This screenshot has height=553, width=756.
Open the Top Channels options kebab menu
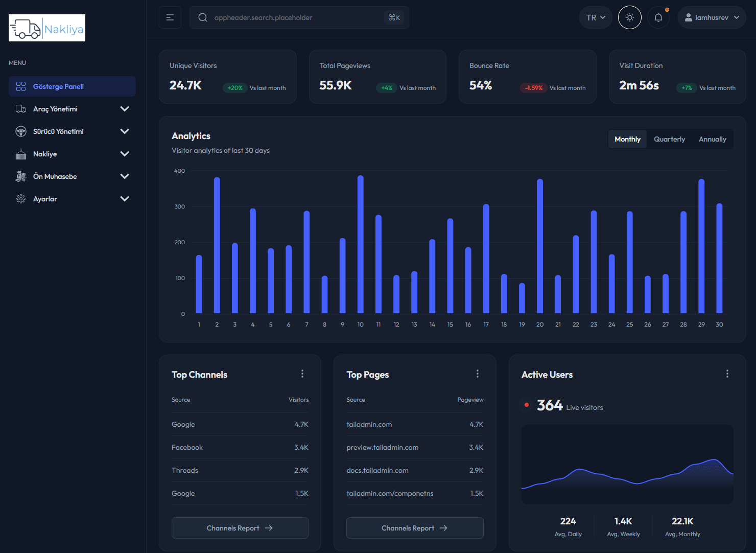click(302, 374)
